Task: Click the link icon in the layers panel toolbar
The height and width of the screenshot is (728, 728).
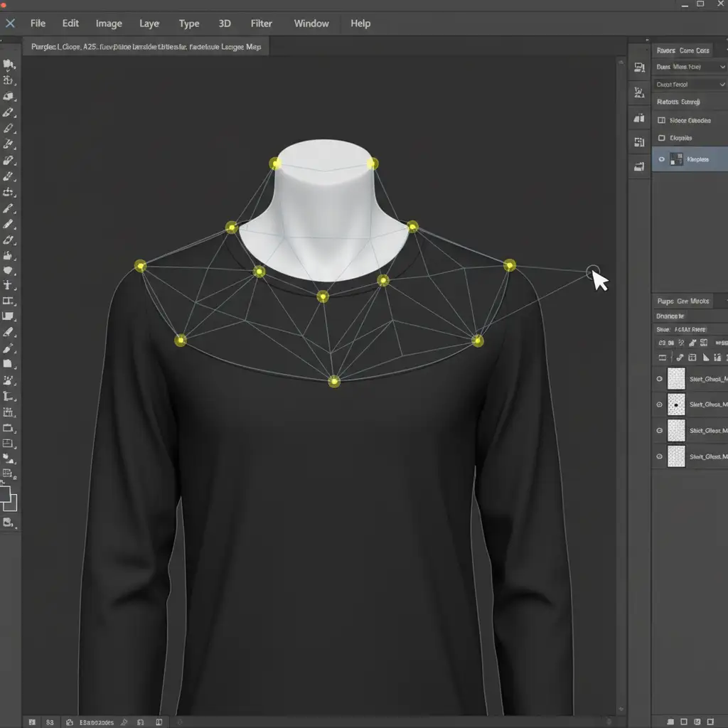Action: coord(680,358)
